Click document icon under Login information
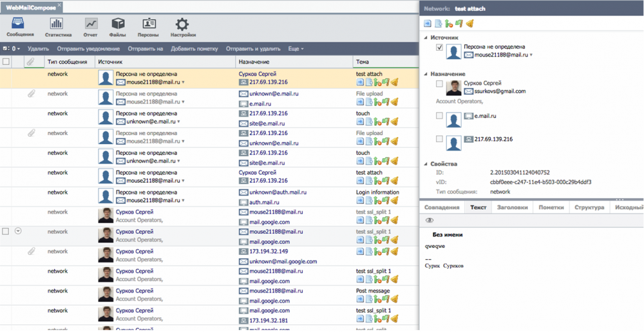Viewport: 644px width, 332px height. 369,200
